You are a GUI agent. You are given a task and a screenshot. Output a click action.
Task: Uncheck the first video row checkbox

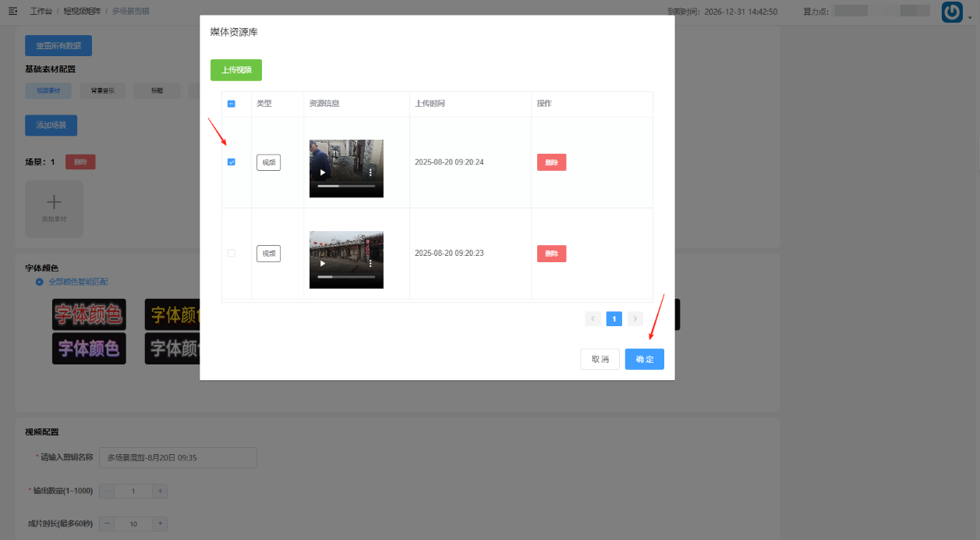click(x=231, y=162)
